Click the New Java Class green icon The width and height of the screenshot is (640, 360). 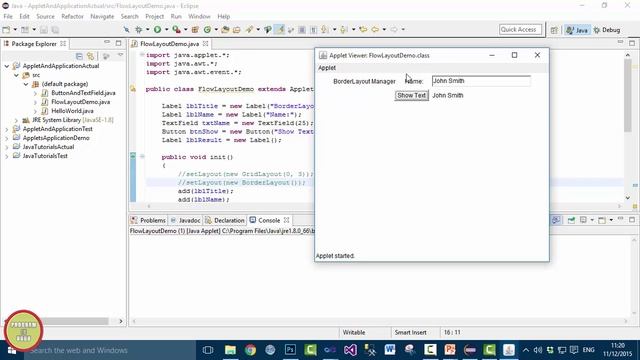pyautogui.click(x=207, y=29)
